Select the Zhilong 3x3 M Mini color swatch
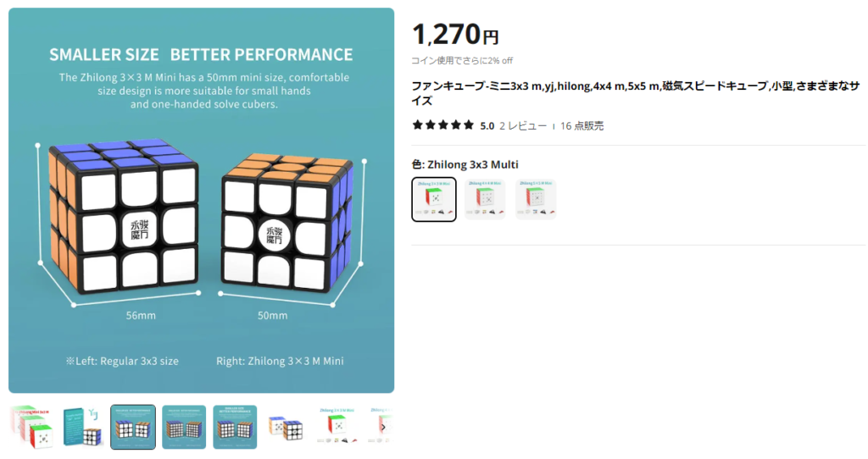This screenshot has height=459, width=868. pyautogui.click(x=434, y=199)
